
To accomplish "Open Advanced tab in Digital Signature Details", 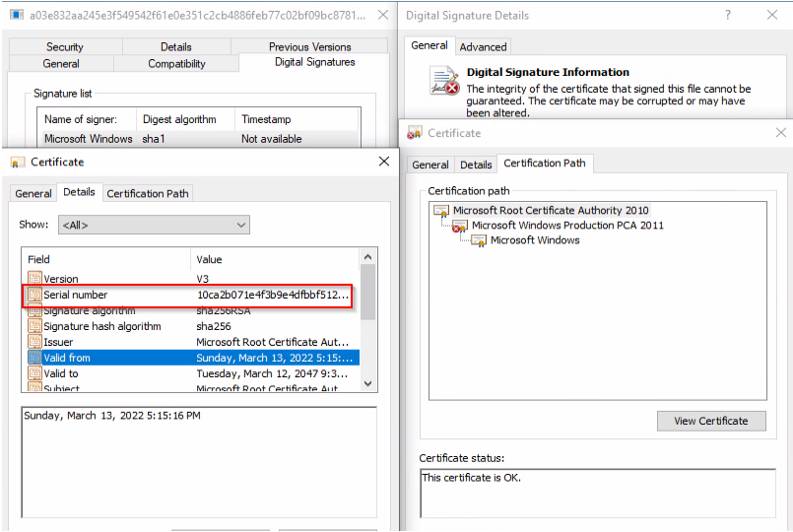I will [483, 47].
